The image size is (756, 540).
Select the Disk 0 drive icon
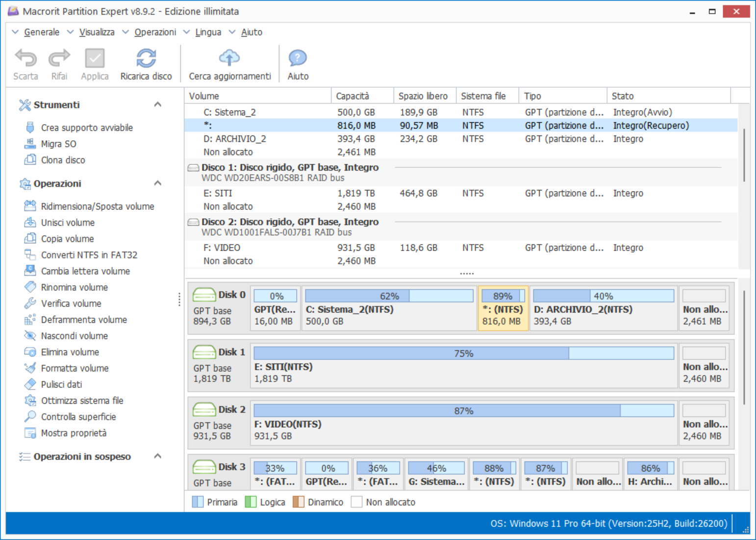204,295
